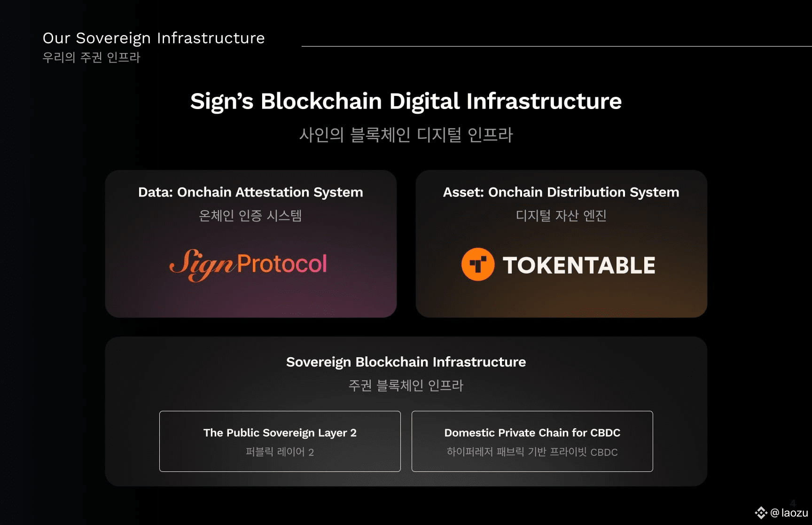The height and width of the screenshot is (525, 812).
Task: Select the Public Sovereign Layer 2 box
Action: [280, 441]
